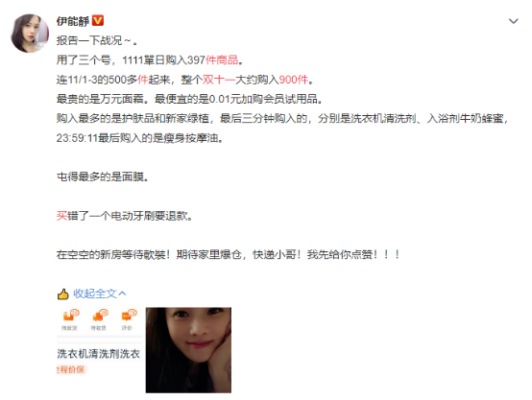Click the orange V verified badge
This screenshot has width=532, height=400.
(x=98, y=21)
